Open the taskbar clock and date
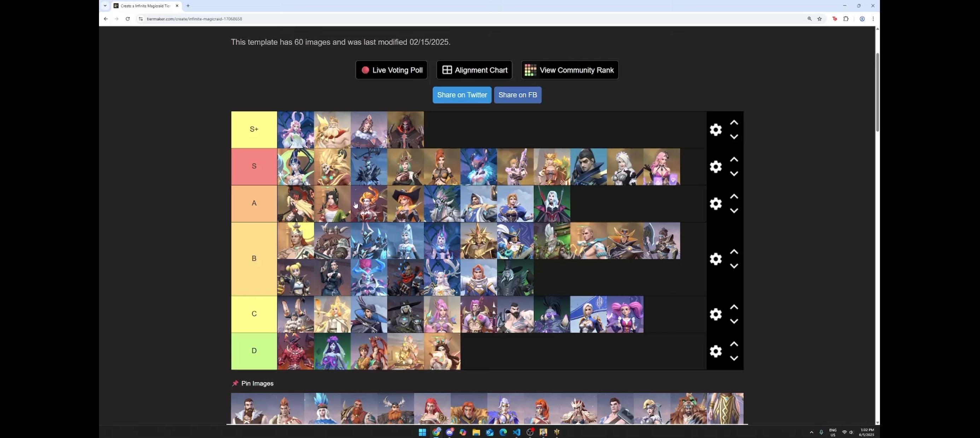980x438 pixels. click(x=866, y=432)
